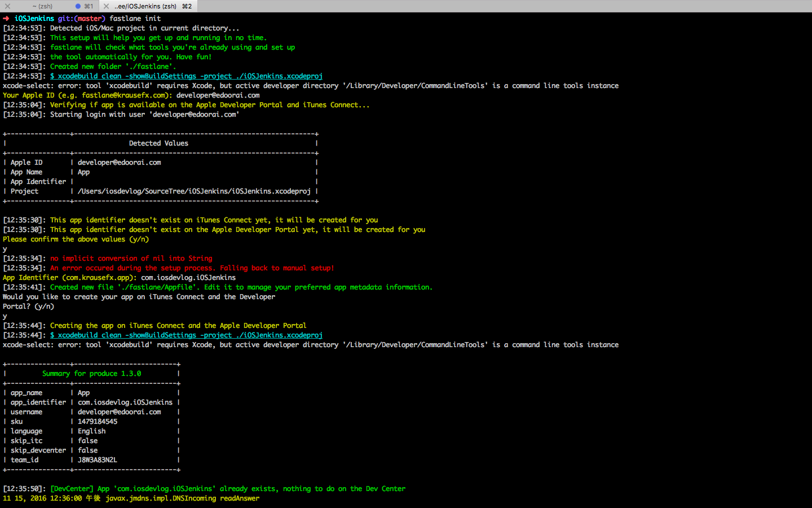Click the 'skip_itc' row label
The width and height of the screenshot is (812, 508).
tap(27, 441)
